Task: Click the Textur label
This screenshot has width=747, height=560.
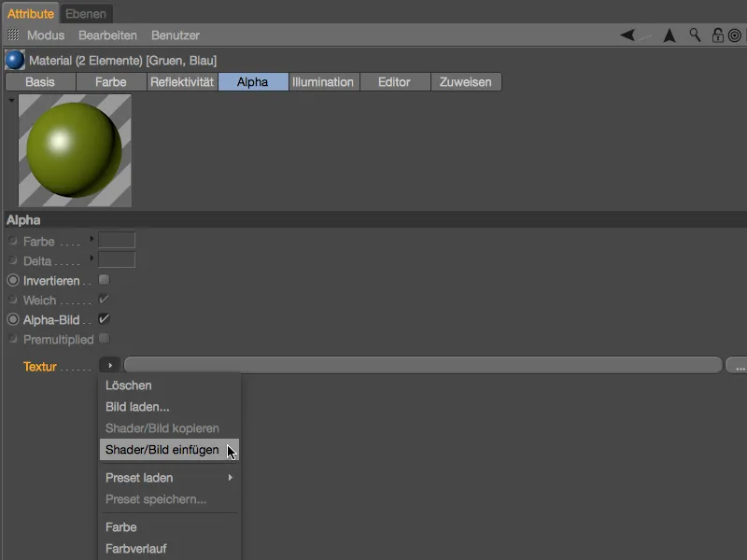Action: click(40, 367)
